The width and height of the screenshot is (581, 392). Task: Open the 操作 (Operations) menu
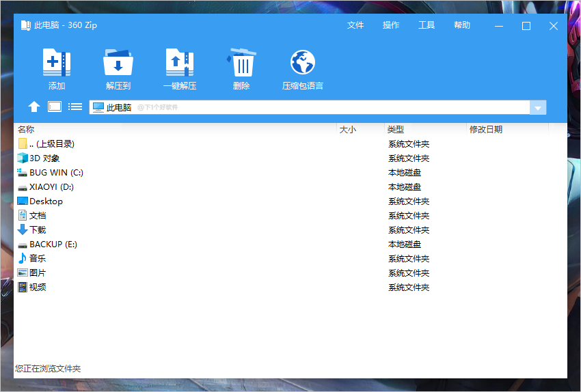pos(391,25)
